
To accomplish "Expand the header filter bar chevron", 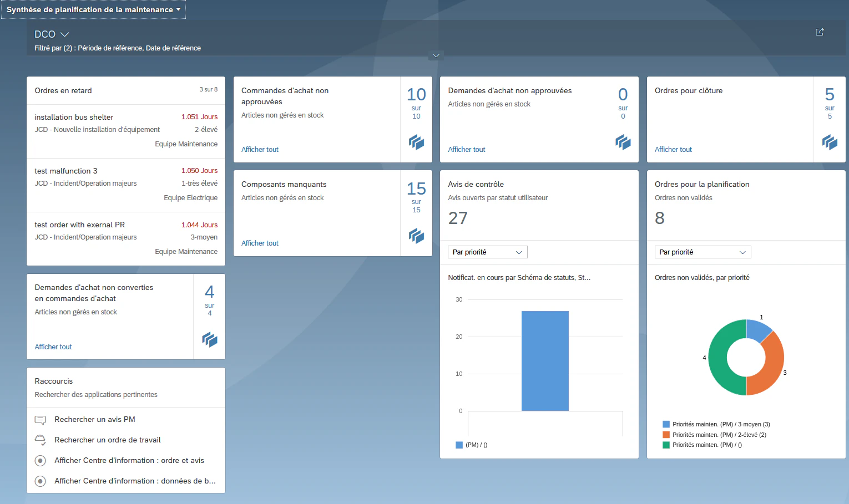I will (436, 55).
